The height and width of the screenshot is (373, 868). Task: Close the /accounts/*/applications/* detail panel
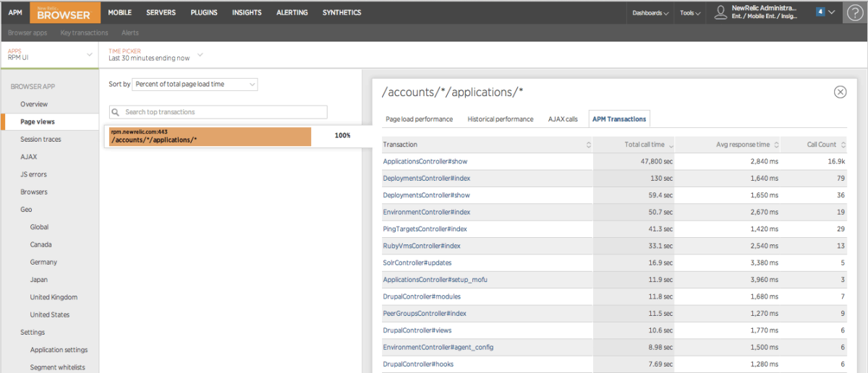[x=840, y=92]
